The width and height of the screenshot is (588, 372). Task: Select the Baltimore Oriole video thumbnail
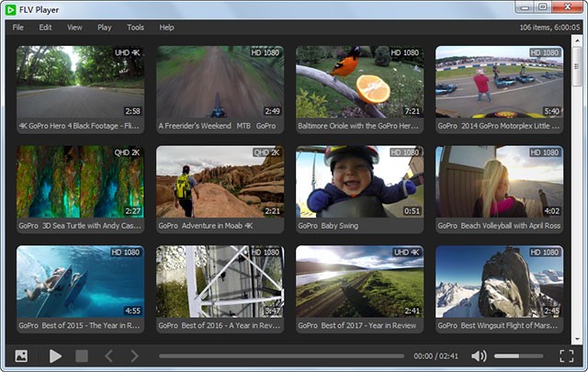tap(359, 82)
